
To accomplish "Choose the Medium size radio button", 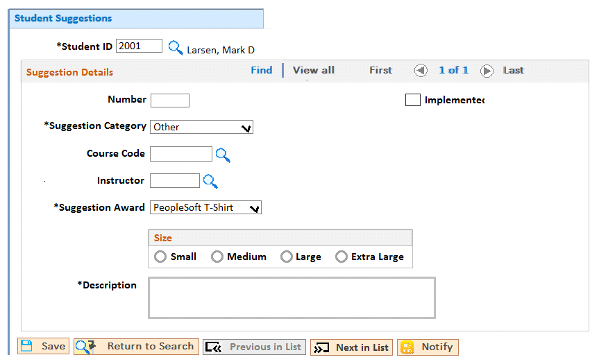I will click(217, 257).
